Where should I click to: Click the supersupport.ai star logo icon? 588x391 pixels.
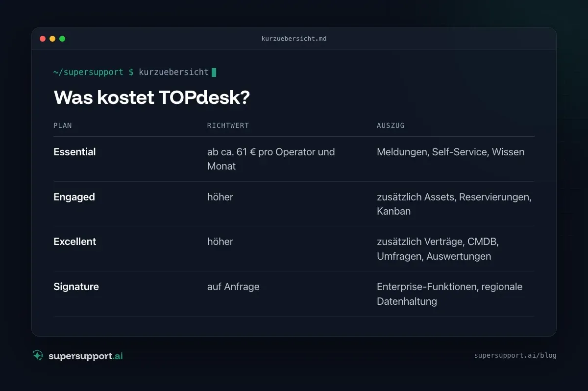(x=38, y=356)
